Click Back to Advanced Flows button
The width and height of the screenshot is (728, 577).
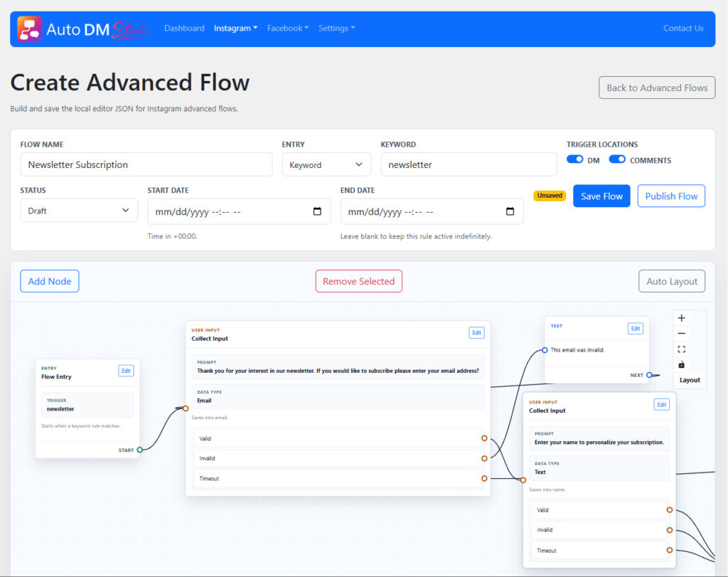point(657,88)
